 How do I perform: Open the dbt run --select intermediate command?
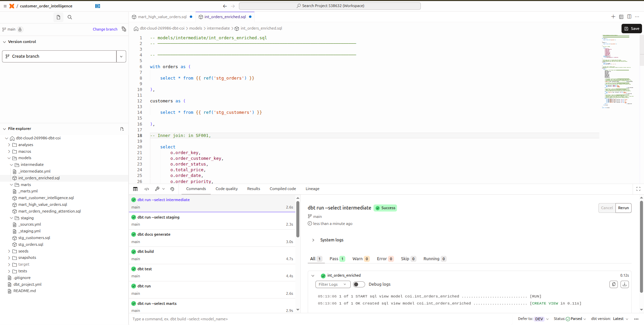pyautogui.click(x=212, y=203)
